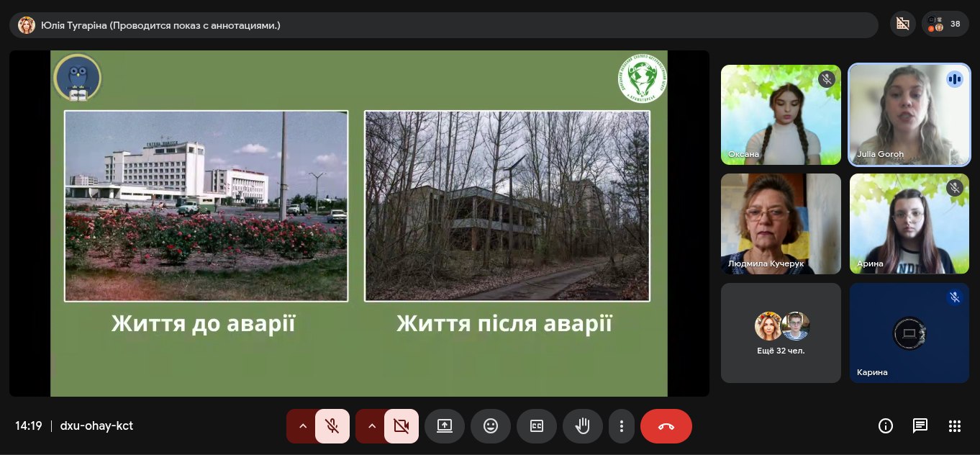The width and height of the screenshot is (980, 455).
Task: Raise your hand
Action: [583, 426]
